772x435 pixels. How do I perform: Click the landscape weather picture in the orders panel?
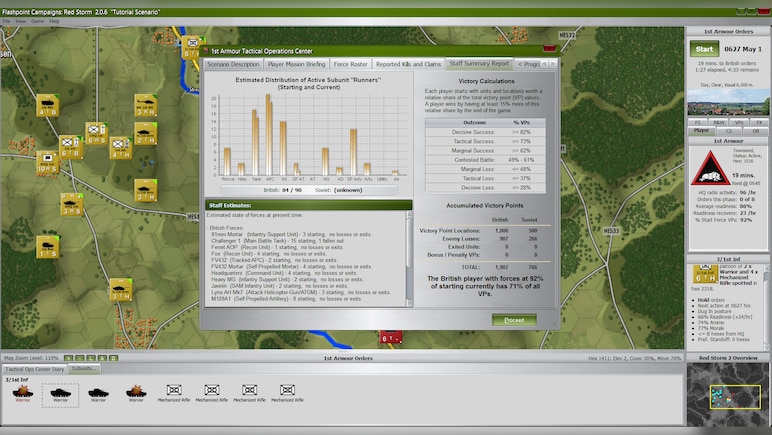(728, 102)
